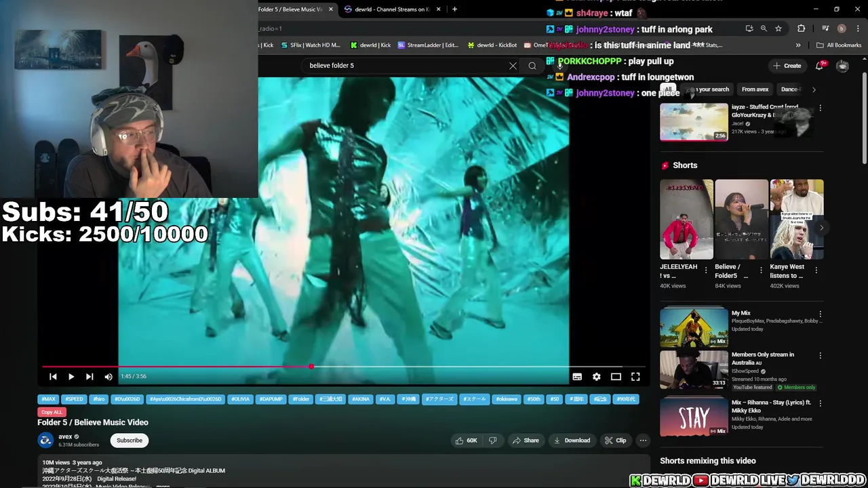Clear the YouTube search box text
The height and width of the screenshot is (488, 868).
point(513,66)
